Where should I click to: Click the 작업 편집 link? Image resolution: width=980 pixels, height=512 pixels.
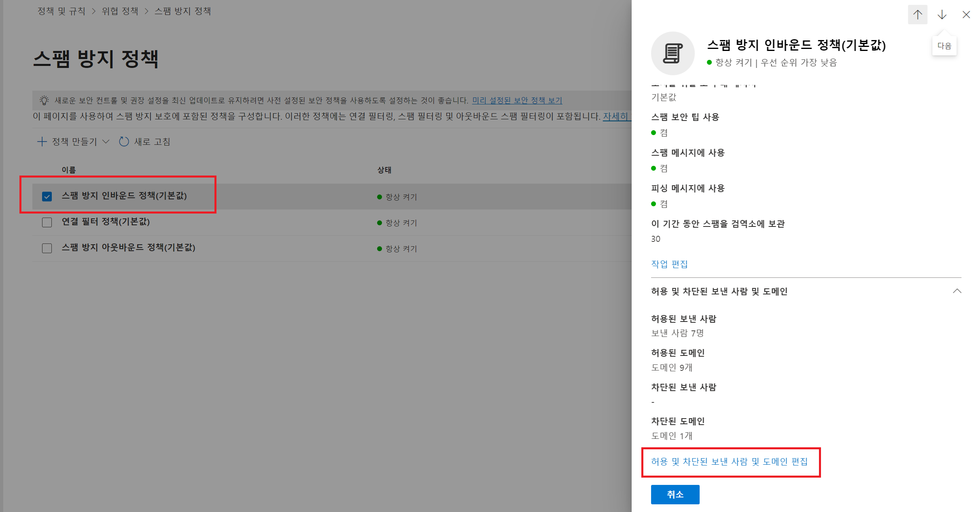(x=669, y=264)
